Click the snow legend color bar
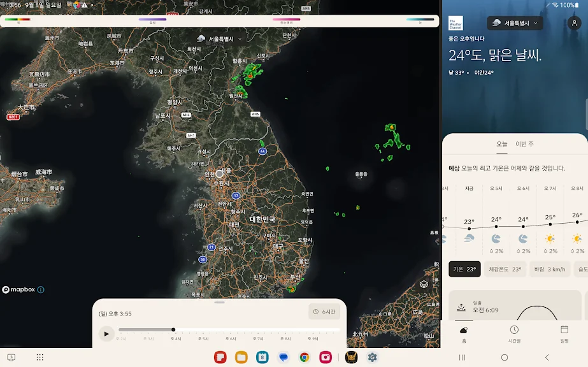588x367 pixels. click(x=420, y=20)
